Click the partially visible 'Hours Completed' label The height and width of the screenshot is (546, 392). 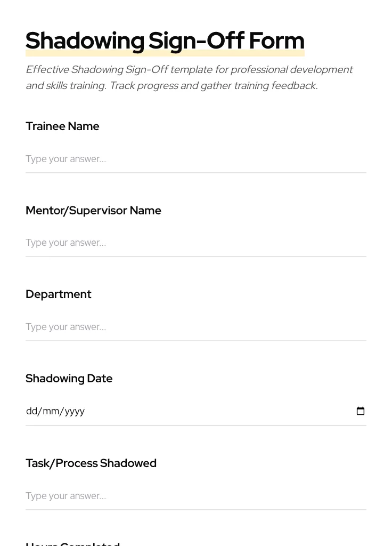point(72,543)
